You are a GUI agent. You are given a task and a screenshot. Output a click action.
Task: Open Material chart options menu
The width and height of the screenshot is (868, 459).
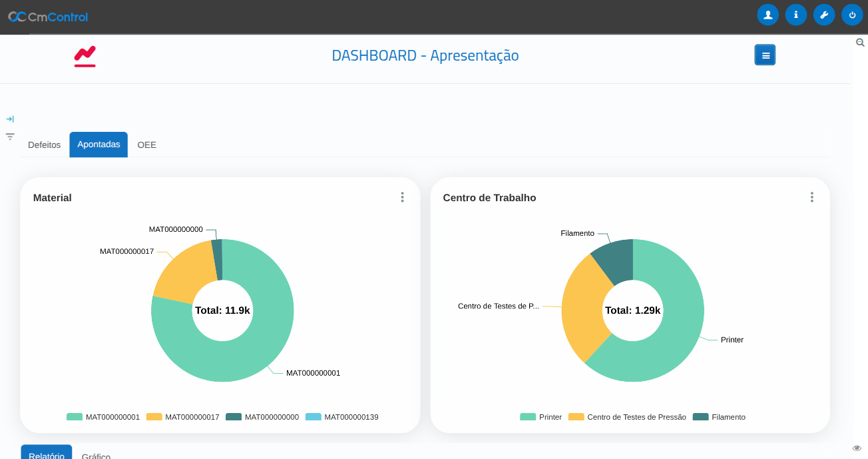point(402,197)
